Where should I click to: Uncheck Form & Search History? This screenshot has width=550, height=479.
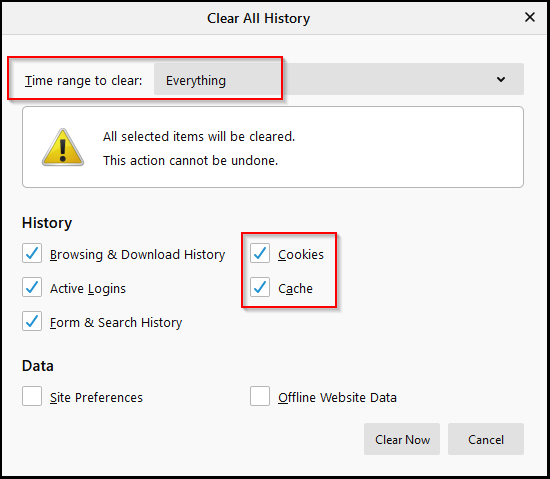pos(32,321)
